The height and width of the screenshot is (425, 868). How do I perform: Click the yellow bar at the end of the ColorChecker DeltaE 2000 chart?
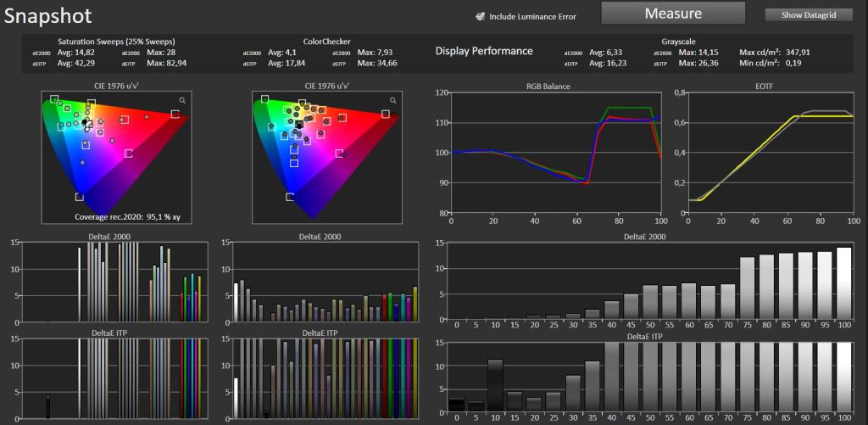coord(415,304)
